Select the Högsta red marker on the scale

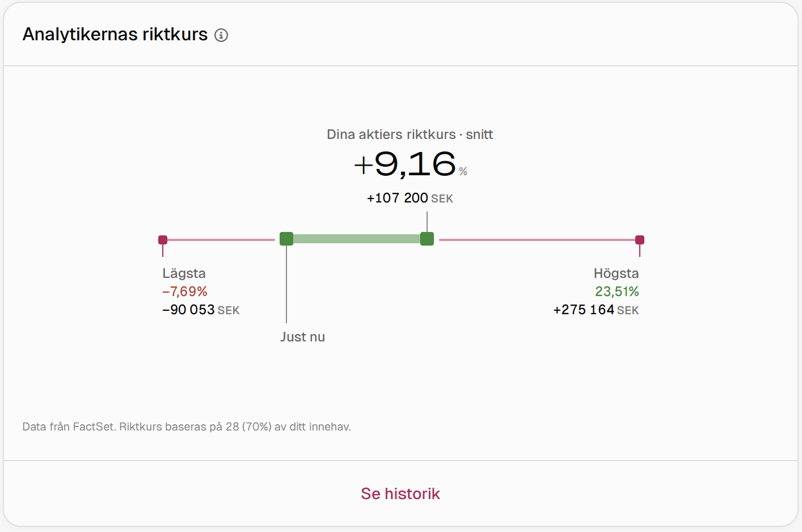coord(640,240)
